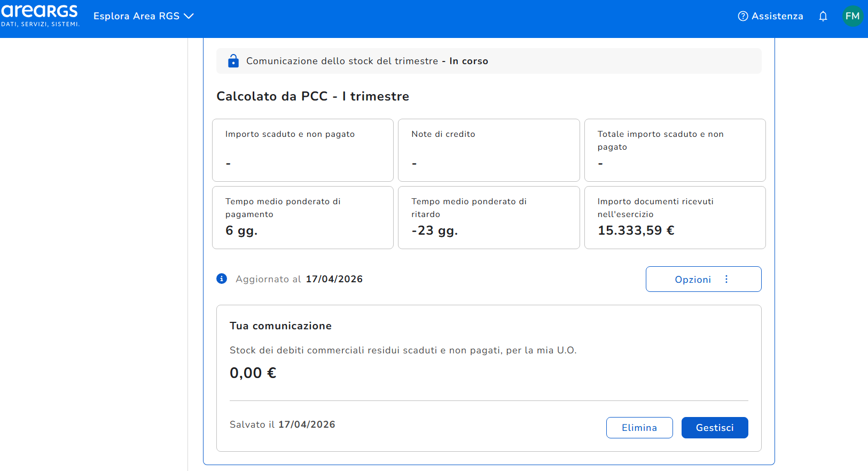Click the 15.333,59 € amount

pos(636,230)
